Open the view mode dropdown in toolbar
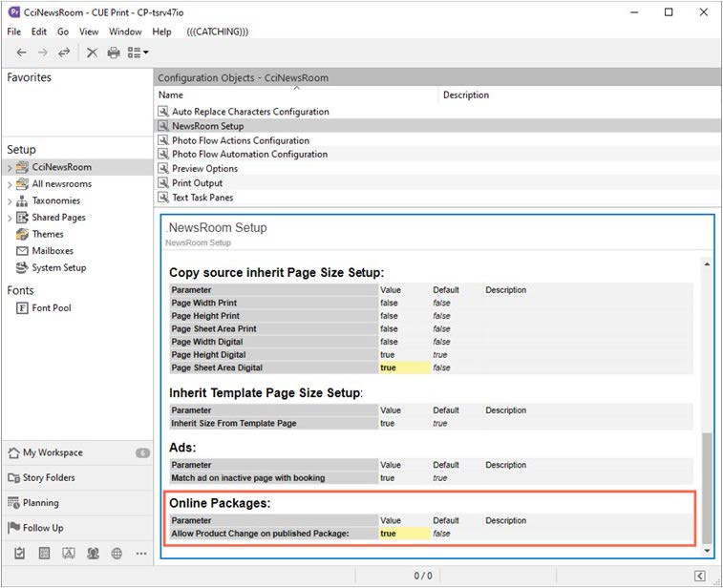Image resolution: width=723 pixels, height=588 pixels. pos(138,52)
